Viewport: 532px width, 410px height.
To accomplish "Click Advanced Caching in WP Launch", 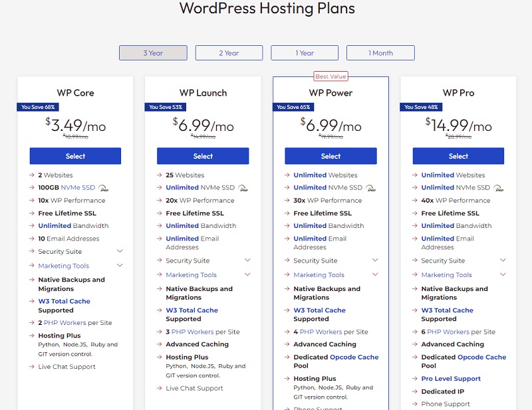I will coord(197,344).
